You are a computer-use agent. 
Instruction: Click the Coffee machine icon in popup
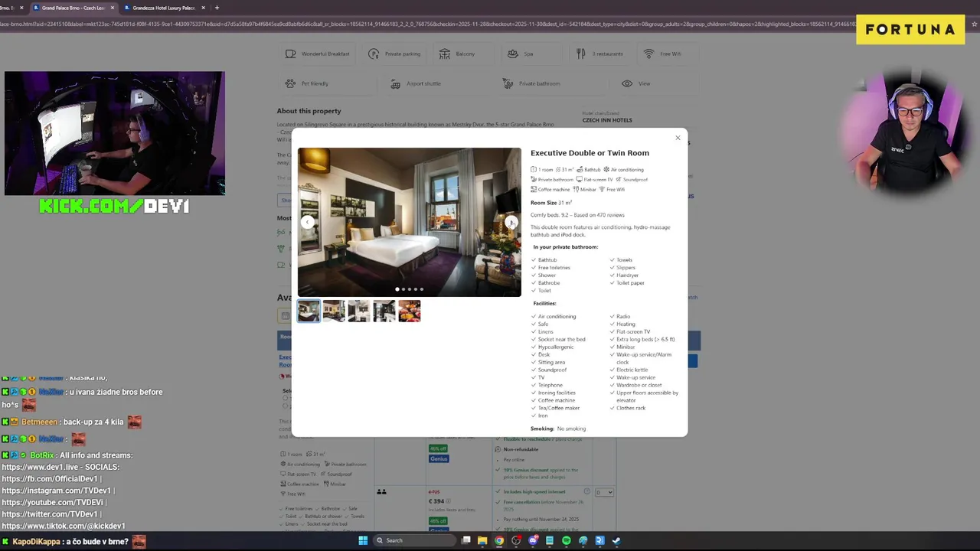click(534, 190)
